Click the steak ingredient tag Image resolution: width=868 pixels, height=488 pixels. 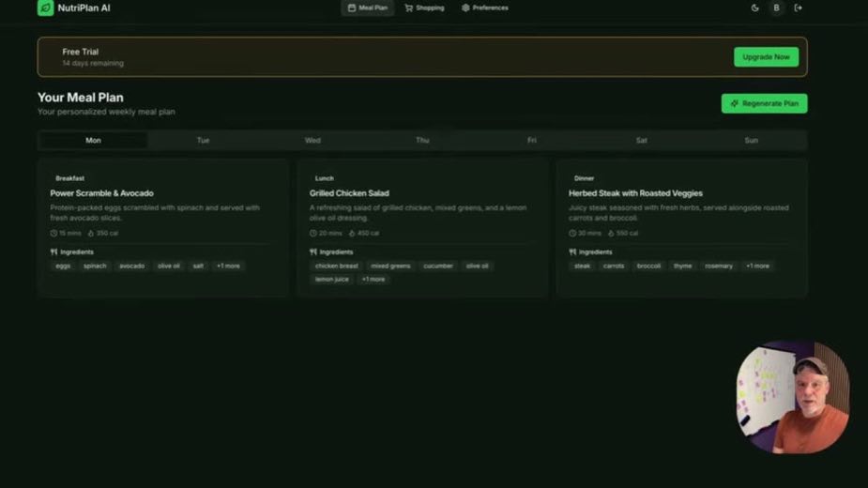582,266
